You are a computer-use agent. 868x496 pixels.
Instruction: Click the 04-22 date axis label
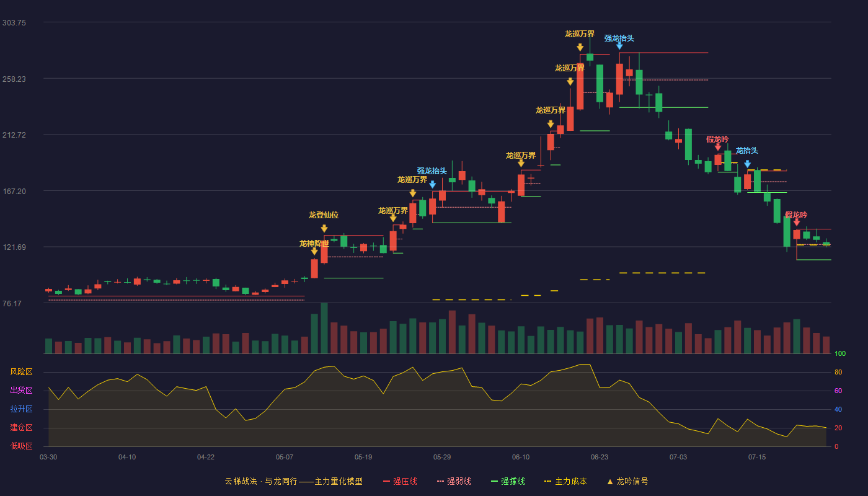pos(206,457)
